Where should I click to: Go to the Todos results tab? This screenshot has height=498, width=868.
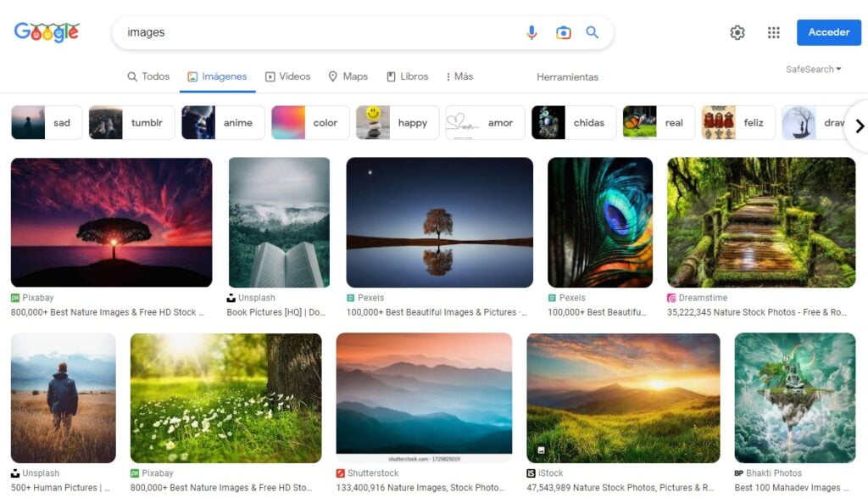(148, 76)
